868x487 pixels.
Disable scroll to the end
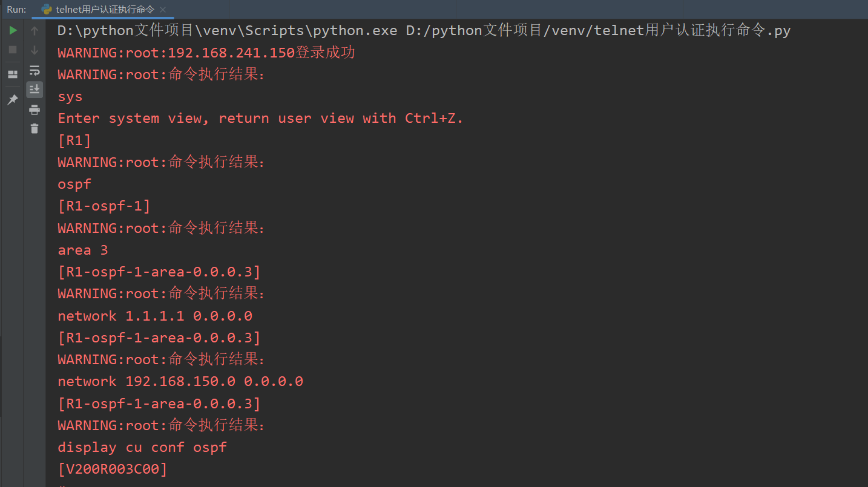coord(35,90)
